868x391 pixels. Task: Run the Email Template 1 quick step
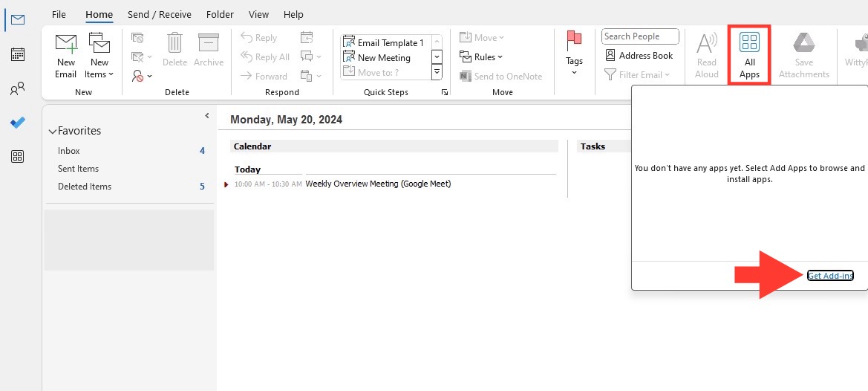[384, 42]
